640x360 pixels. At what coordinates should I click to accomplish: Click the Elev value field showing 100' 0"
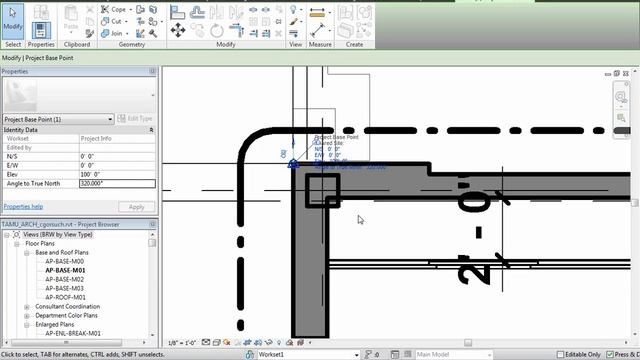point(117,175)
